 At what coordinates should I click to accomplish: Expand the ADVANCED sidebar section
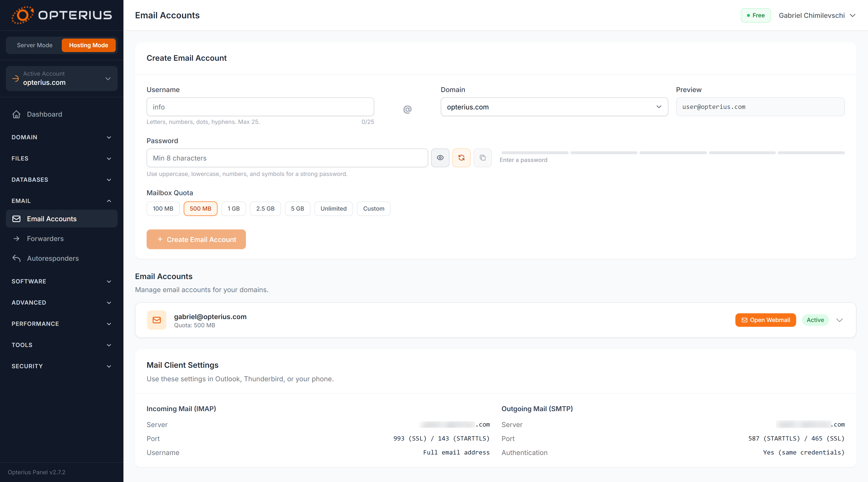(x=62, y=302)
